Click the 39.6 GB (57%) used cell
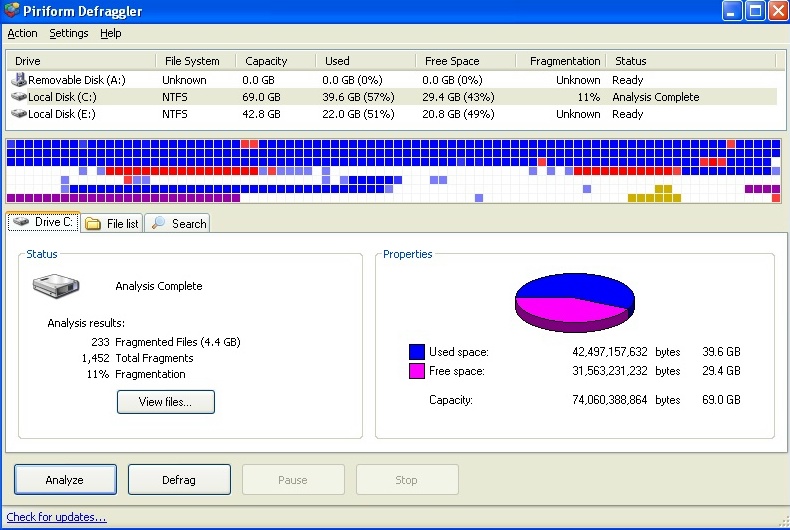The image size is (790, 530). tap(358, 97)
